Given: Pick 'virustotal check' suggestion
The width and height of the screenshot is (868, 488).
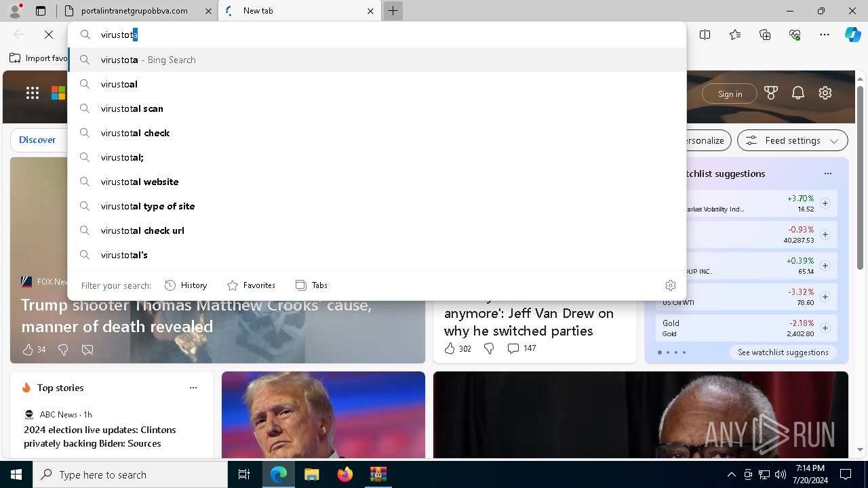Looking at the screenshot, I should tap(377, 133).
